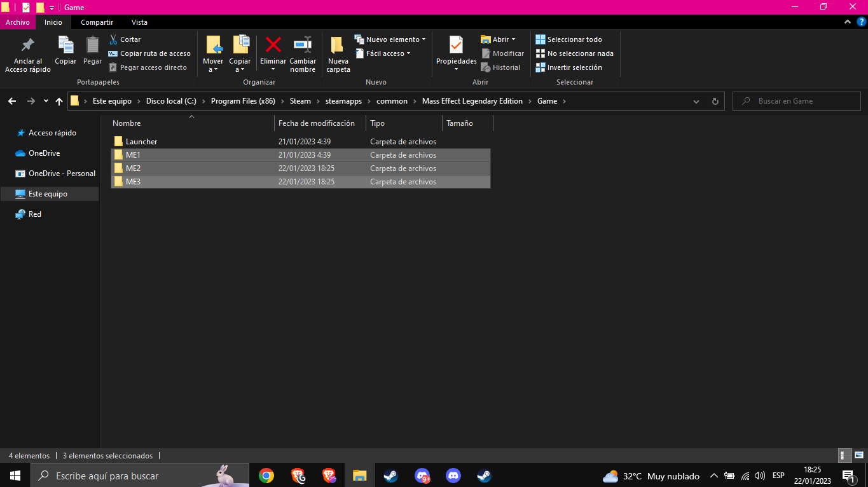Jump to steamapps in the address bar
Image resolution: width=868 pixels, height=487 pixels.
tap(343, 101)
